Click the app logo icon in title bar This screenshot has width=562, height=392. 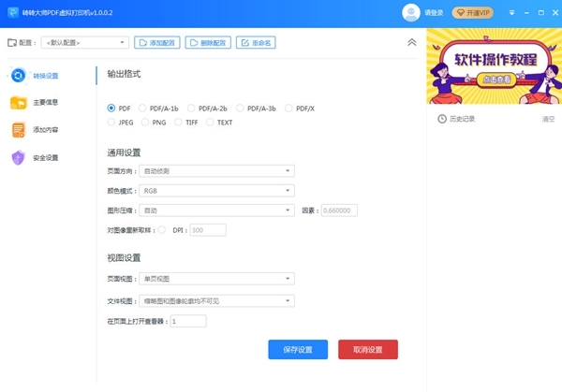13,12
